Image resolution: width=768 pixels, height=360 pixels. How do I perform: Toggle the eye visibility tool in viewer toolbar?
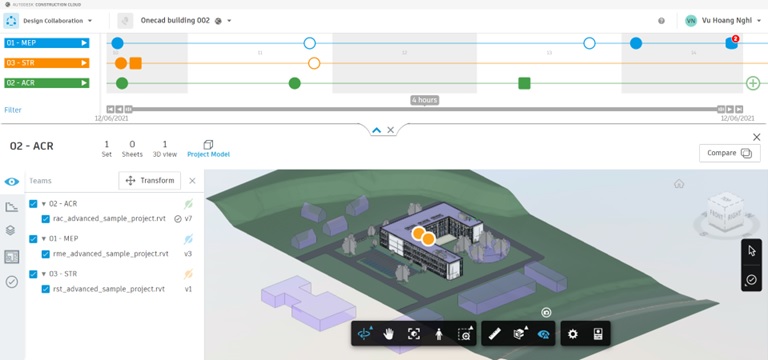pos(543,334)
